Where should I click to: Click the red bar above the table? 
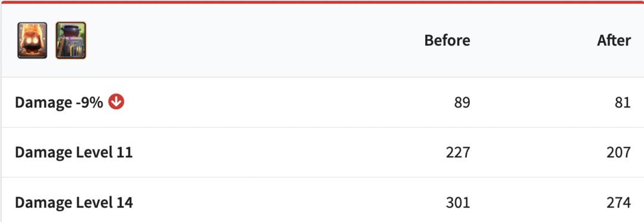[322, 2]
